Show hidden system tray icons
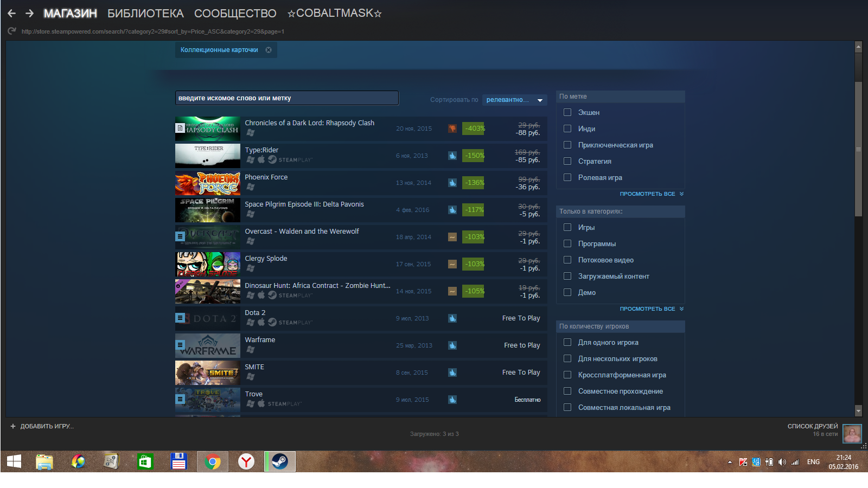This screenshot has width=868, height=488. click(x=730, y=462)
